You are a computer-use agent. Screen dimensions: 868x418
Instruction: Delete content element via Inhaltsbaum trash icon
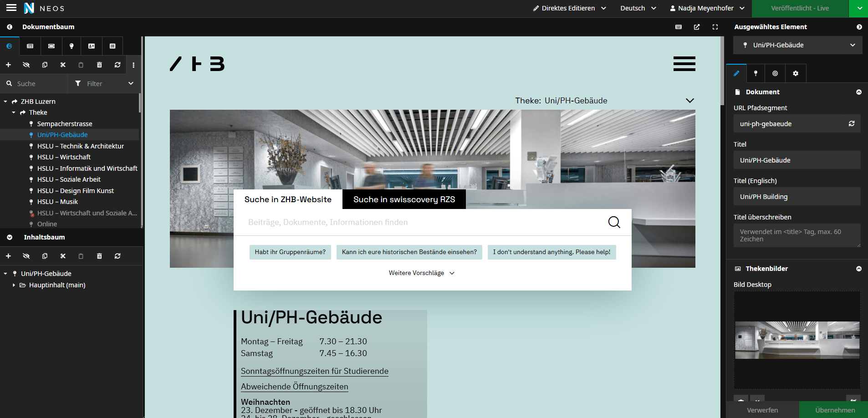point(99,256)
